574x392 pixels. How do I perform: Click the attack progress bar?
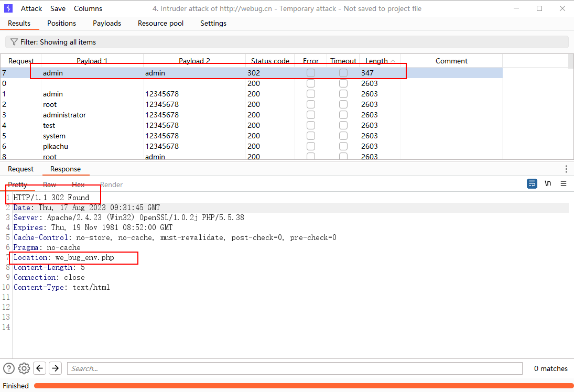click(303, 386)
